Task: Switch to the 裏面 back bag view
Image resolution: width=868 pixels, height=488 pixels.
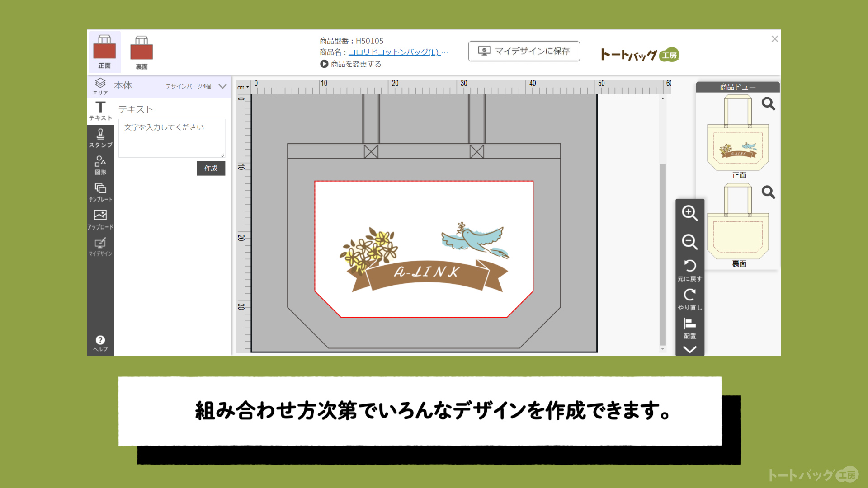Action: pyautogui.click(x=142, y=52)
